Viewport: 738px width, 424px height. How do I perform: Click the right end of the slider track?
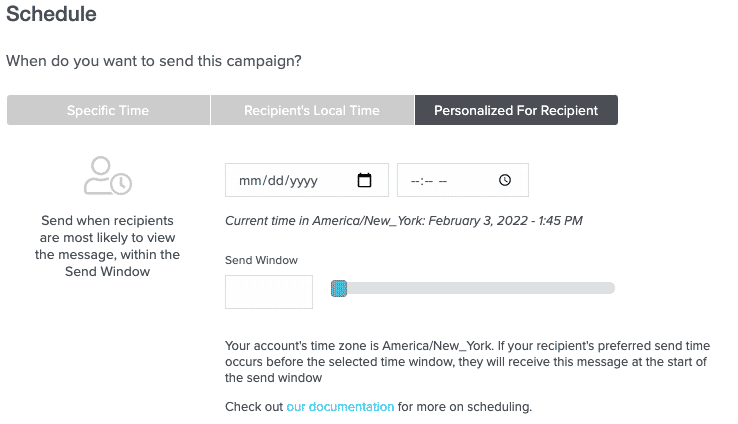(x=610, y=289)
